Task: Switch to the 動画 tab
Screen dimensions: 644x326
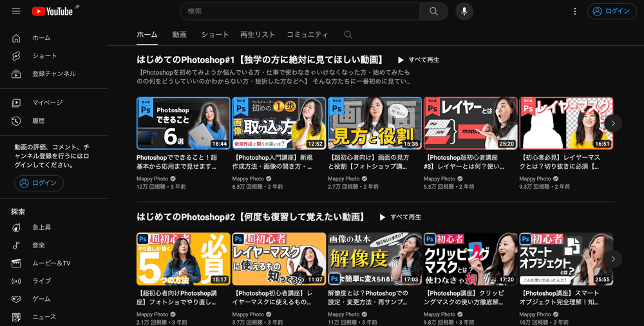Action: (x=180, y=35)
